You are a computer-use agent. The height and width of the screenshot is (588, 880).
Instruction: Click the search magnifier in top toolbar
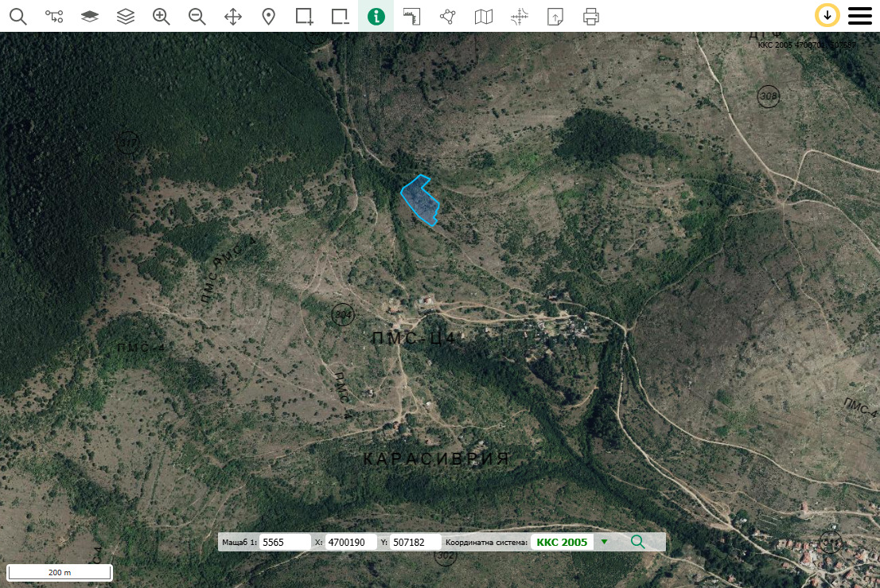tap(18, 16)
